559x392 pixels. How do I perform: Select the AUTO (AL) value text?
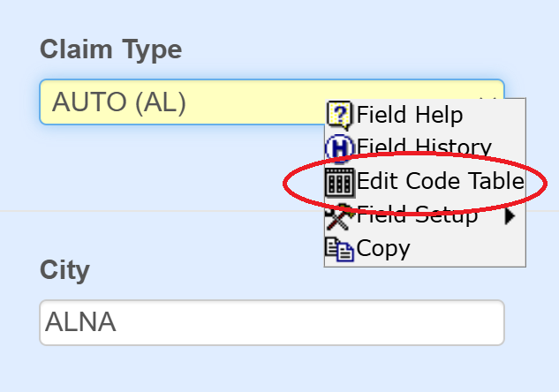(x=119, y=102)
